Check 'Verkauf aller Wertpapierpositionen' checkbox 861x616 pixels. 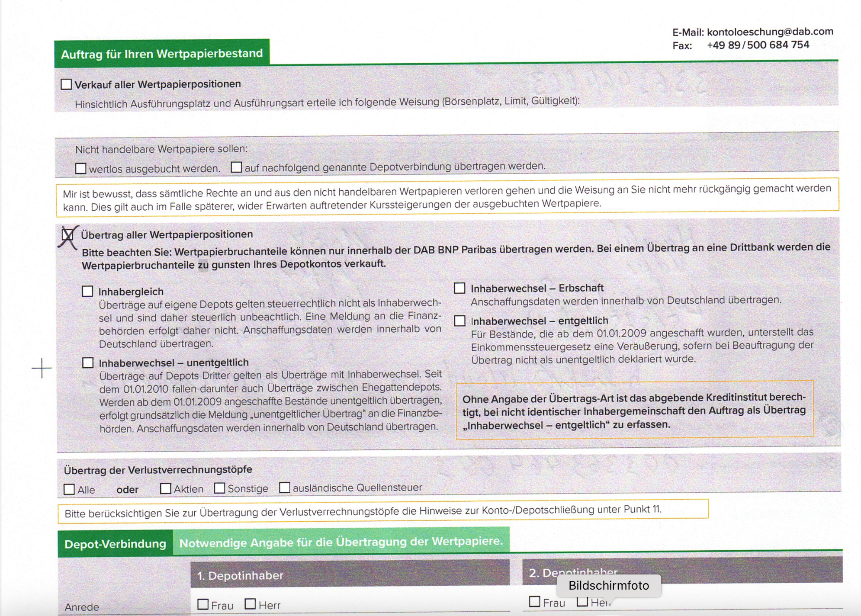click(66, 84)
